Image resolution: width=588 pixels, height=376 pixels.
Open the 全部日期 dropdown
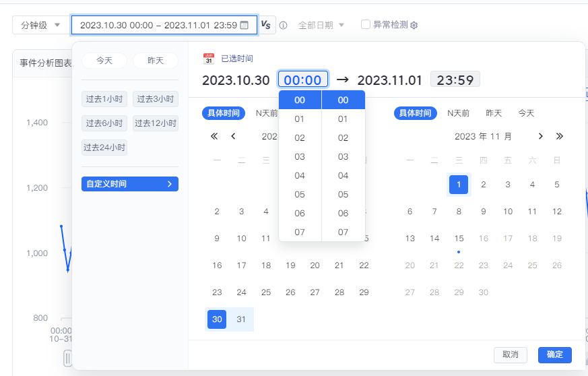point(321,25)
